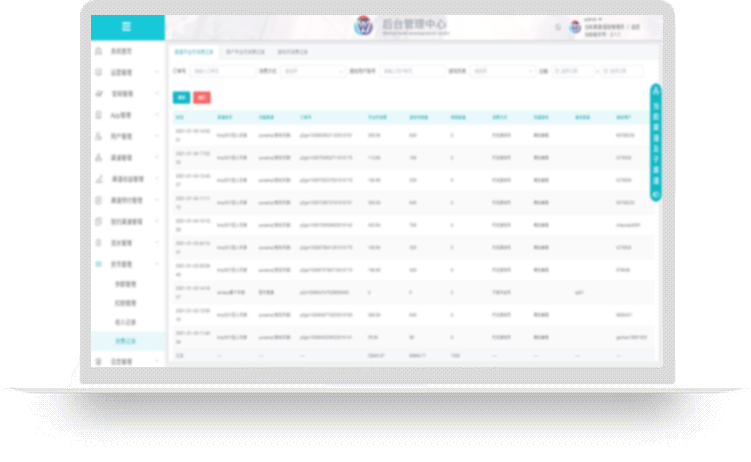Screen dimensions: 751x462
Task: Select the highlighted submenu item in the sidebar
Action: 126,341
